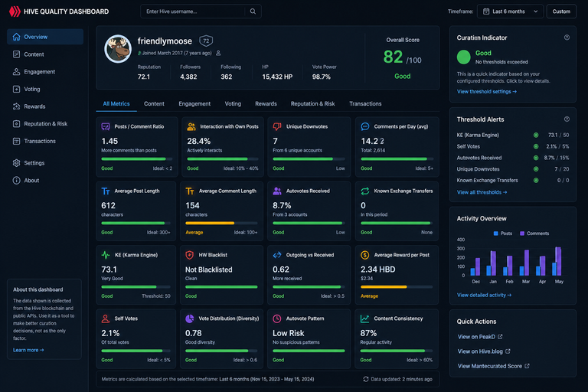Image resolution: width=588 pixels, height=392 pixels.
Task: Switch to the Engagement metrics tab
Action: click(194, 104)
